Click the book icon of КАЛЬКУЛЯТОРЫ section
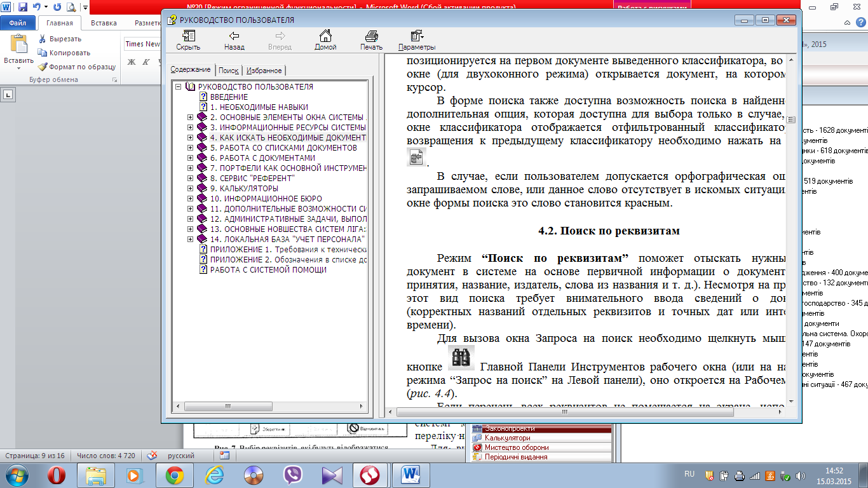 coord(203,189)
